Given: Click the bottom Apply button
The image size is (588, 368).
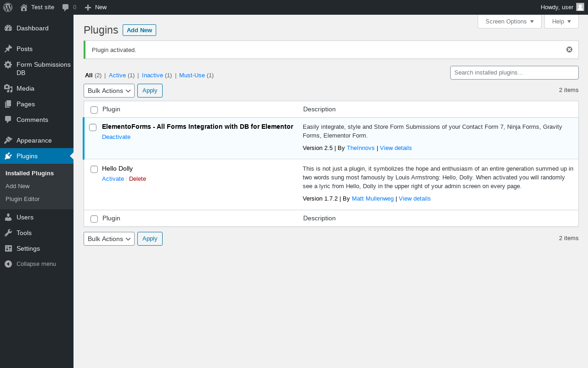Looking at the screenshot, I should pyautogui.click(x=150, y=239).
